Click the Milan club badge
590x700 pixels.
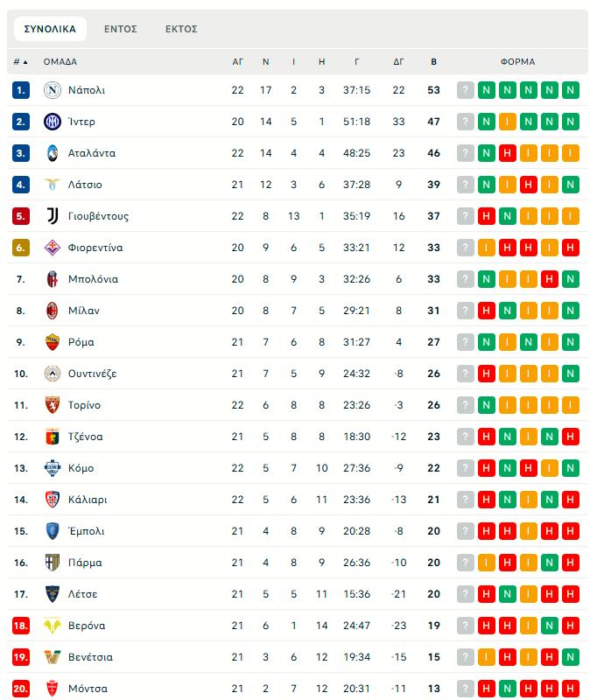(x=52, y=311)
